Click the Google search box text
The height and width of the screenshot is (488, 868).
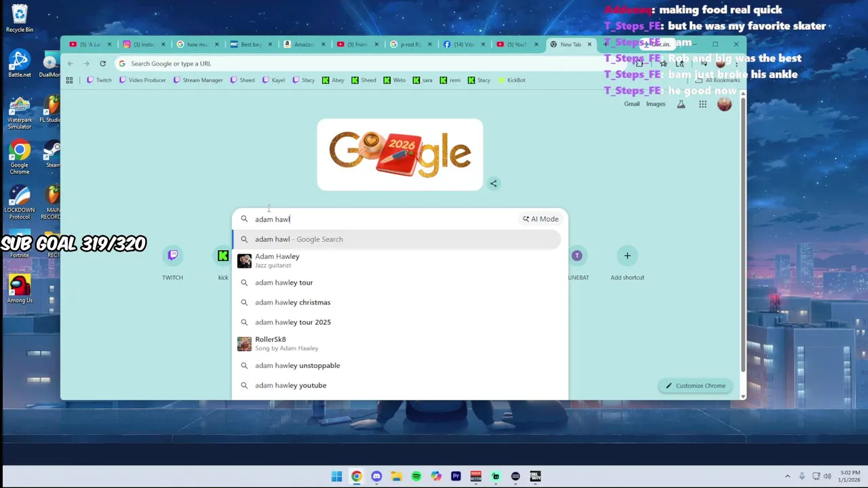(x=273, y=220)
